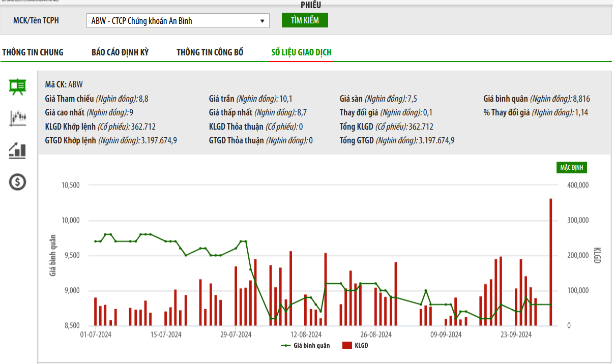This screenshot has width=613, height=364.
Task: Select the first green line point at 01-07-2024
Action: pos(95,241)
